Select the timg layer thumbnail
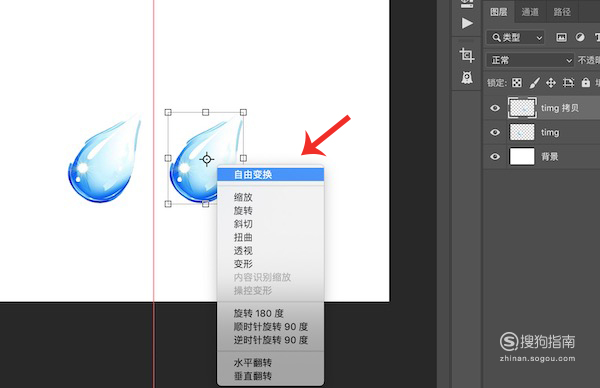The height and width of the screenshot is (388, 600). [x=522, y=132]
